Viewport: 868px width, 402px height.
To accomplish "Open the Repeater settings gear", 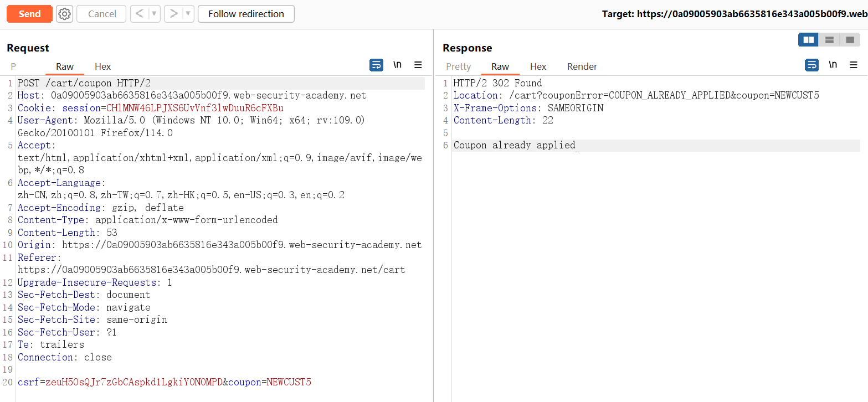I will pyautogui.click(x=65, y=14).
